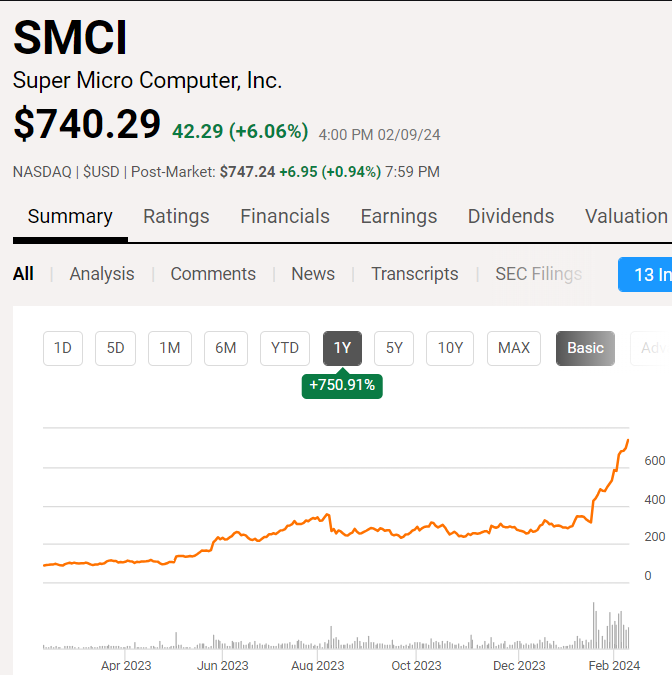Screen dimensions: 672x675
Task: Select the 5D chart range
Action: (x=115, y=348)
